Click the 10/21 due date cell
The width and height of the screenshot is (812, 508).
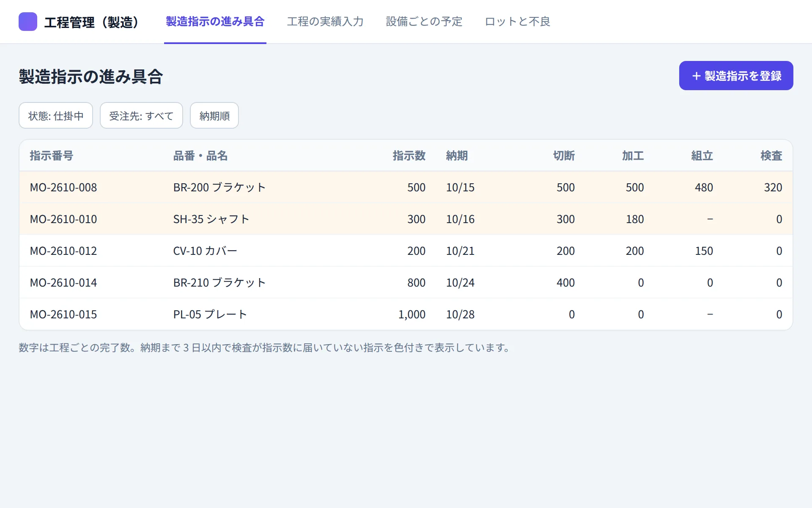pos(461,251)
